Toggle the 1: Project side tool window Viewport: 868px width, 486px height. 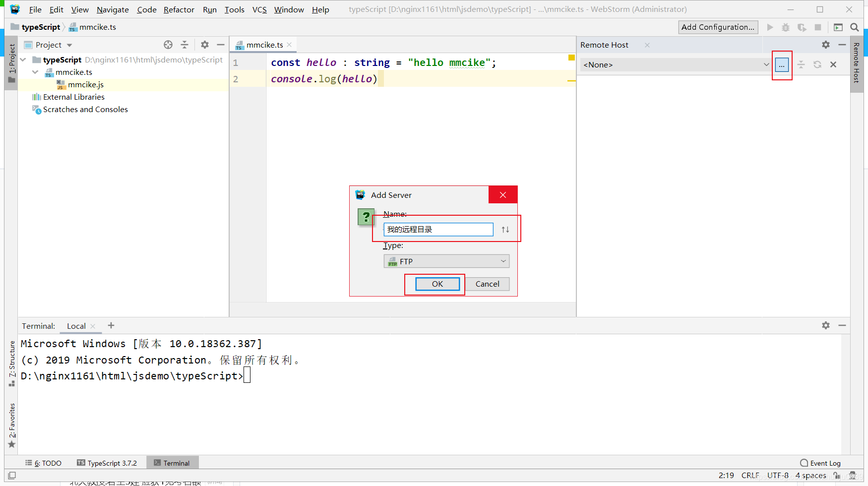pyautogui.click(x=11, y=63)
